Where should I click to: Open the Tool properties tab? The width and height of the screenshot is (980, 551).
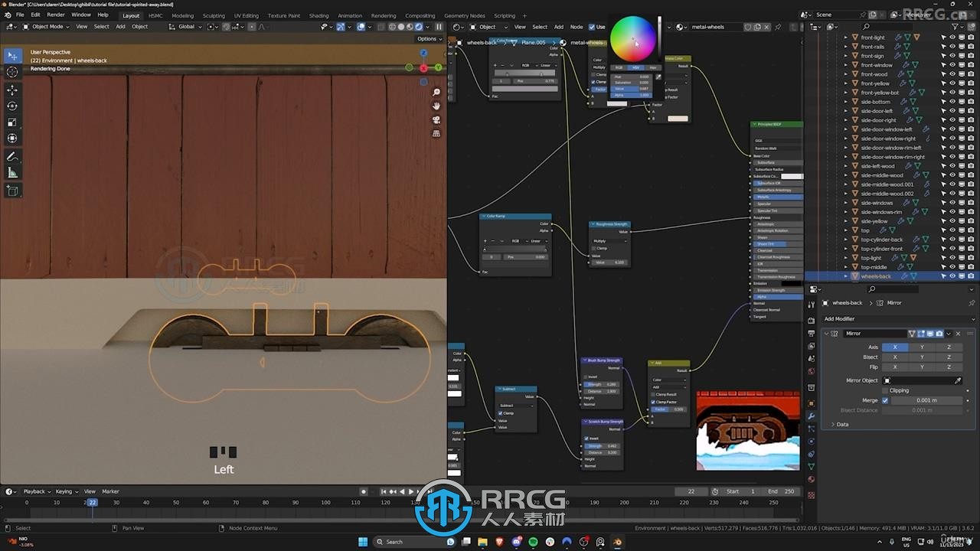[812, 303]
